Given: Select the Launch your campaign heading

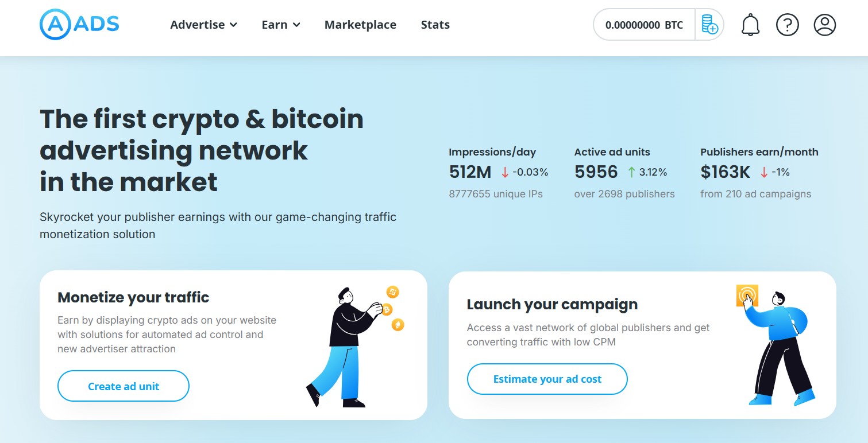Looking at the screenshot, I should (x=552, y=304).
